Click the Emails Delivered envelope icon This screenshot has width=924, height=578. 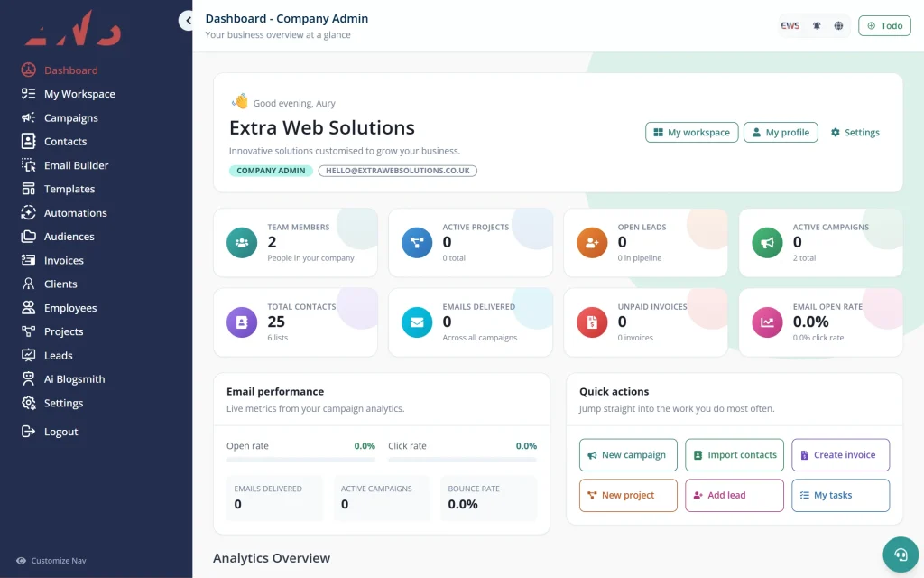coord(417,322)
